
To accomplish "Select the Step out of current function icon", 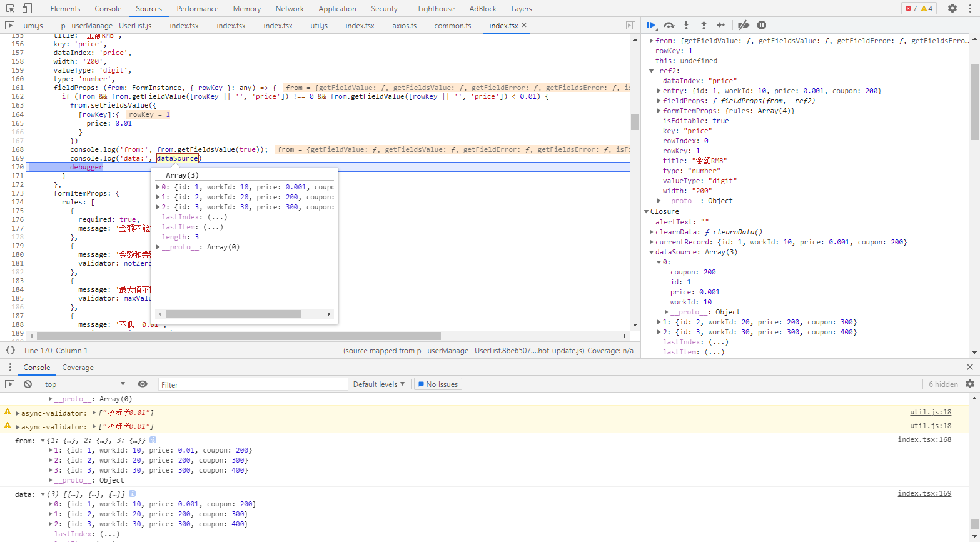I will [x=703, y=25].
